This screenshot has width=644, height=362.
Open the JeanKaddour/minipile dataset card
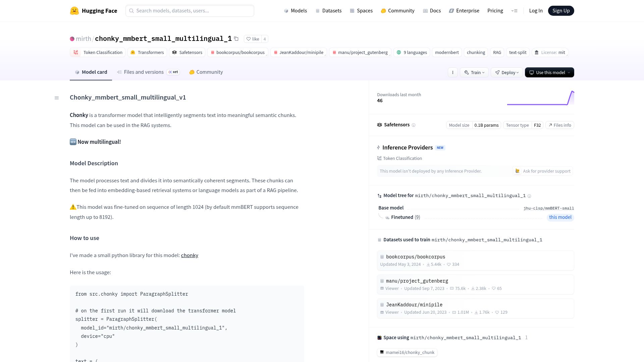tap(475, 308)
